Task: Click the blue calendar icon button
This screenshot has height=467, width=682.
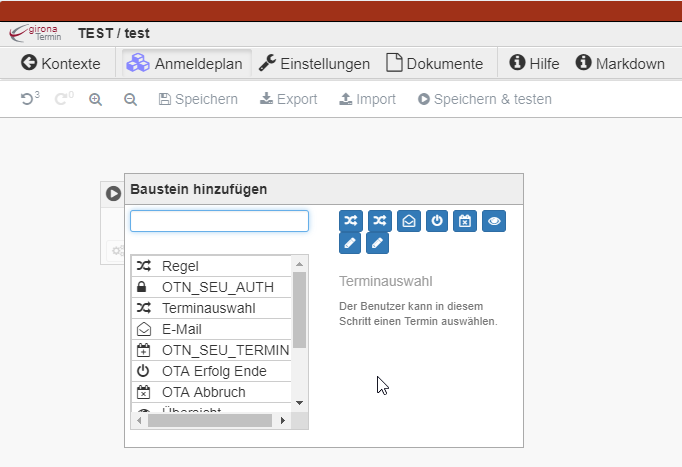Action: (464, 220)
